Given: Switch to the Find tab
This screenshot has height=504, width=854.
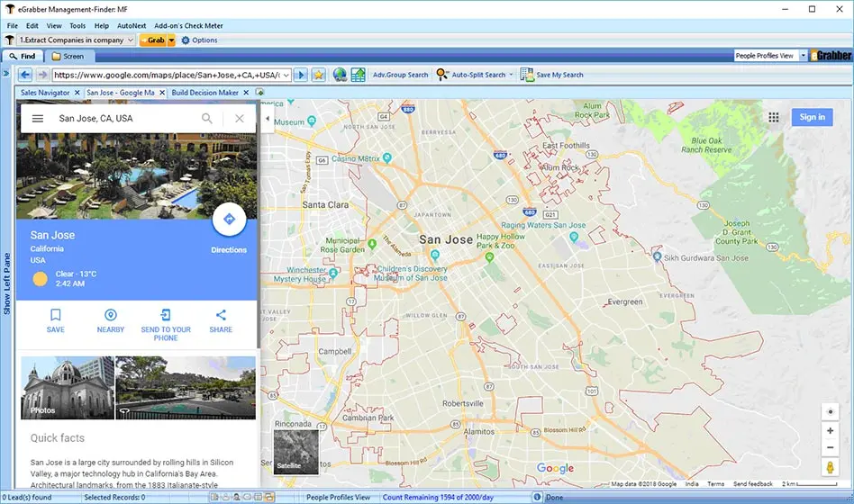Looking at the screenshot, I should 23,56.
